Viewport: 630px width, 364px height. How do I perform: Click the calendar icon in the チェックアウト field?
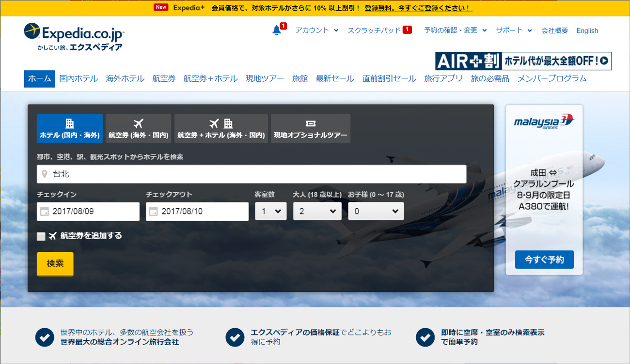154,212
